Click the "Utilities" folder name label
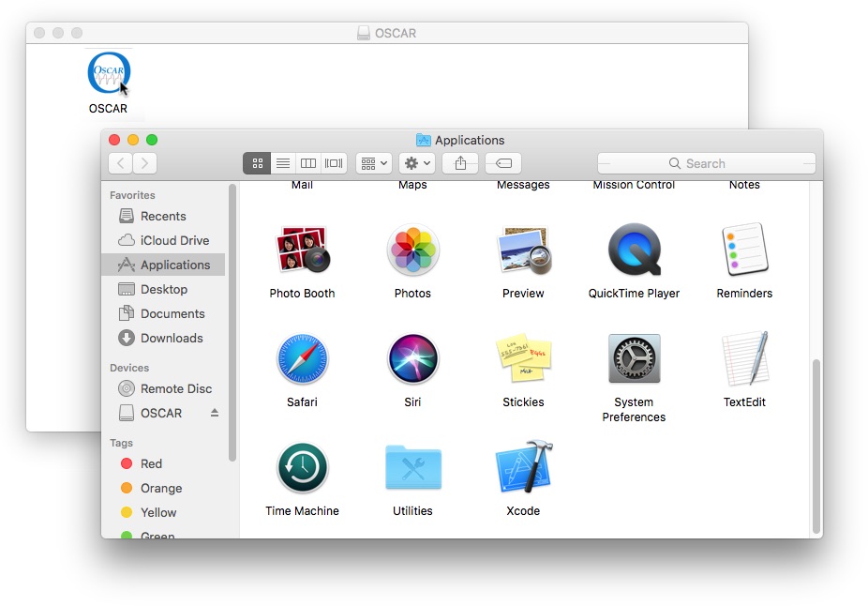 (x=413, y=510)
